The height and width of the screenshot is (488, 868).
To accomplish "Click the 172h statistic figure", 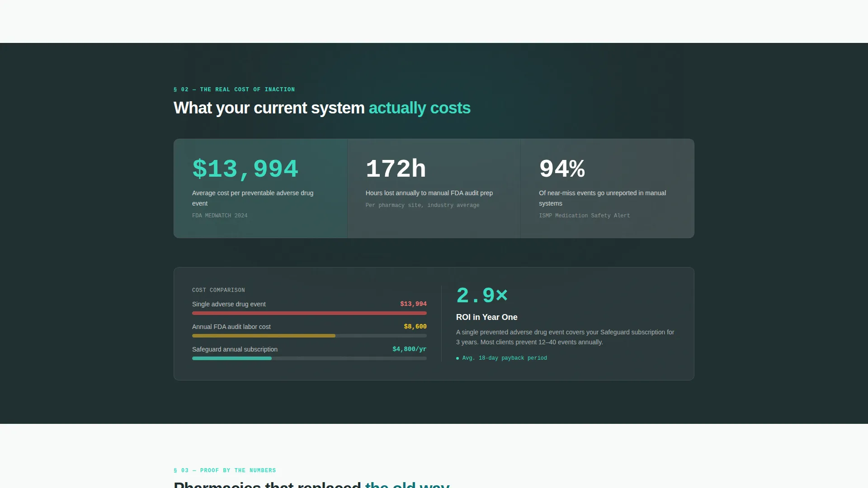I will 396,169.
